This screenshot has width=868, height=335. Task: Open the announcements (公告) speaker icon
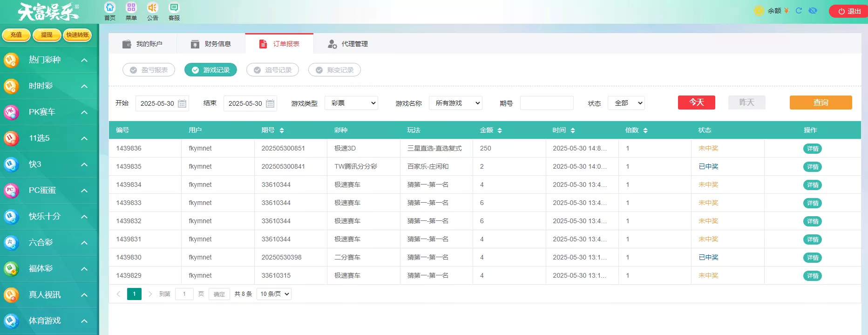point(152,8)
